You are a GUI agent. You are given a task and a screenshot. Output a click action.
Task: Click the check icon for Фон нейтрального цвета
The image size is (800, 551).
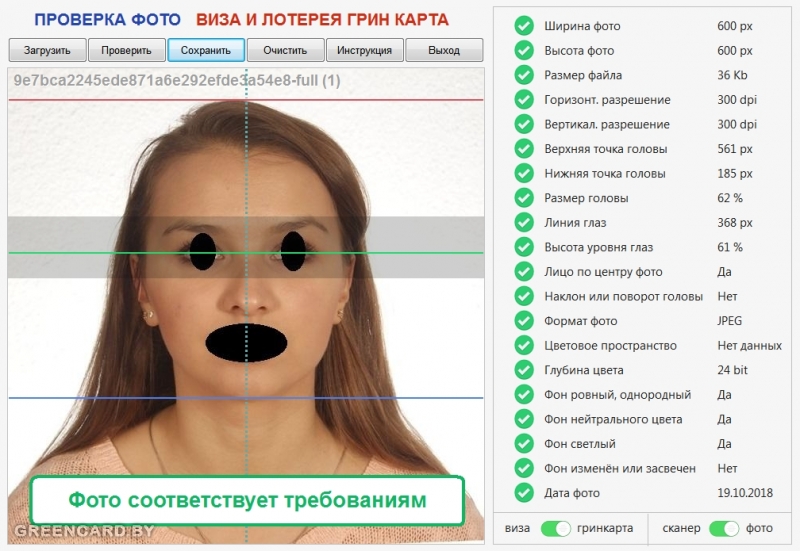[x=524, y=419]
